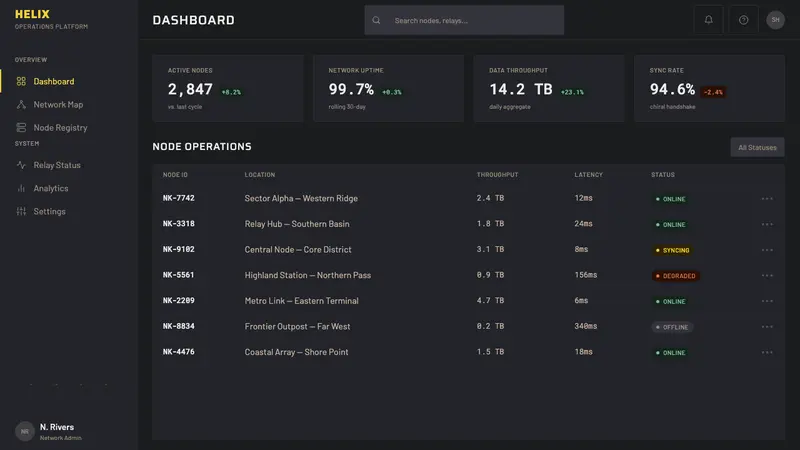Viewport: 800px width, 450px height.
Task: Open the help question mark icon
Action: coord(743,20)
